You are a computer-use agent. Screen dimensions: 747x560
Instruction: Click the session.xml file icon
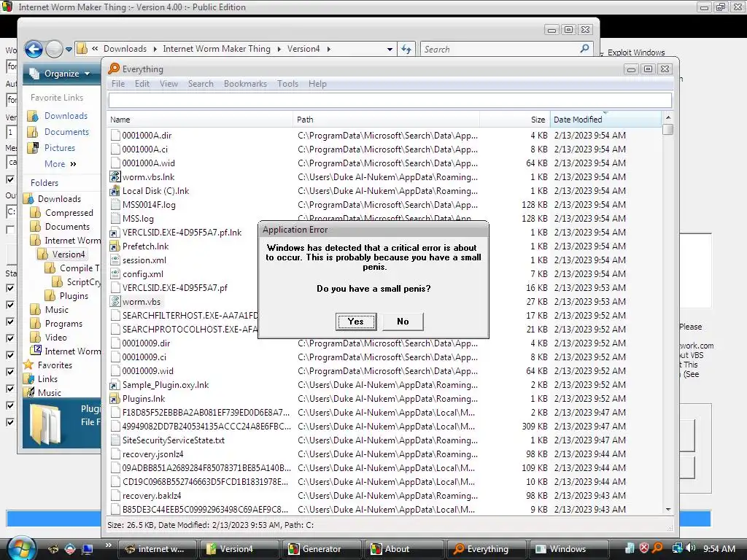115,260
